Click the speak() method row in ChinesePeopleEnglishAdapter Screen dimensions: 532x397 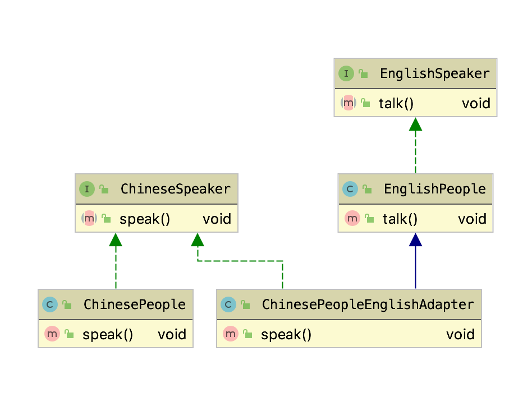348,334
